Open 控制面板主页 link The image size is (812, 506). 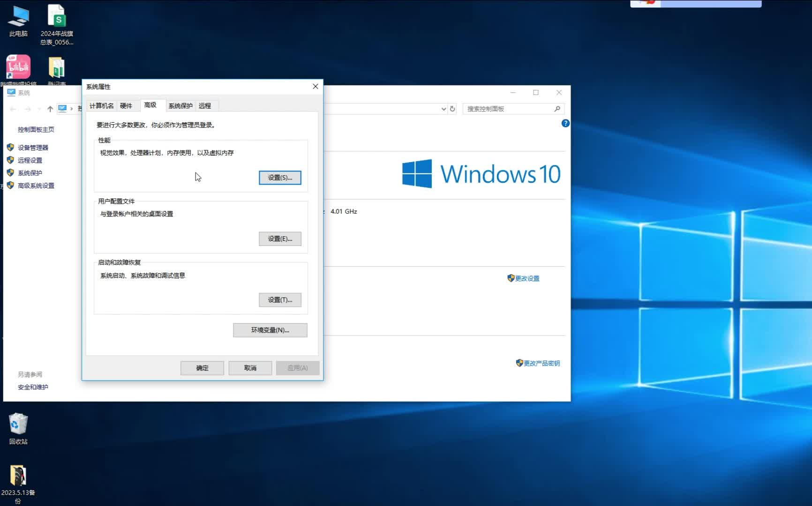pos(36,129)
